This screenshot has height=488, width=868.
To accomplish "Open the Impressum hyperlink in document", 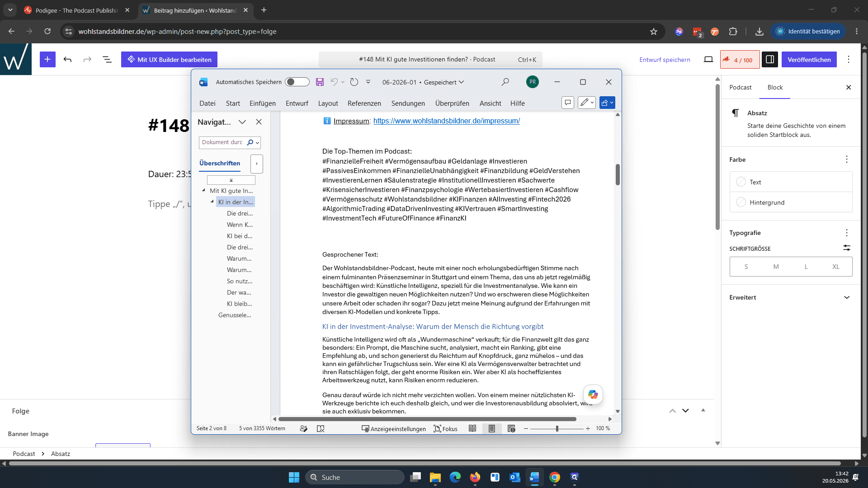I will pyautogui.click(x=446, y=121).
